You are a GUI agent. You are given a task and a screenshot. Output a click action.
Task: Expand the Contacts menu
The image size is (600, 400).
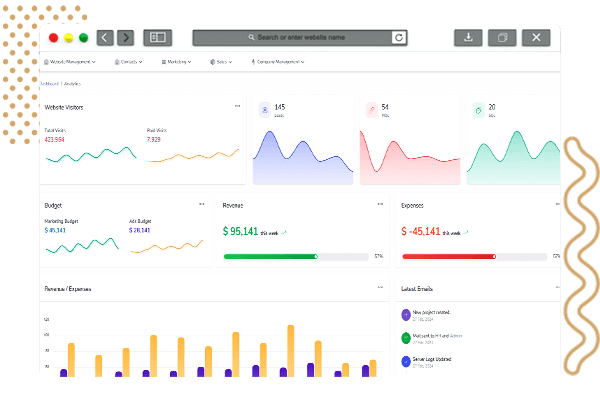coord(129,62)
